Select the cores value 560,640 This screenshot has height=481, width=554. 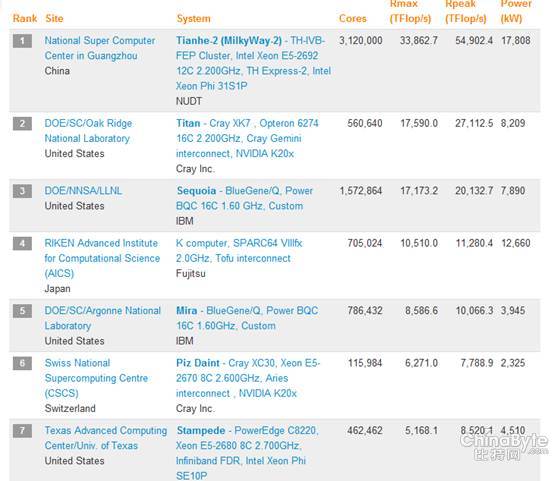(x=365, y=123)
